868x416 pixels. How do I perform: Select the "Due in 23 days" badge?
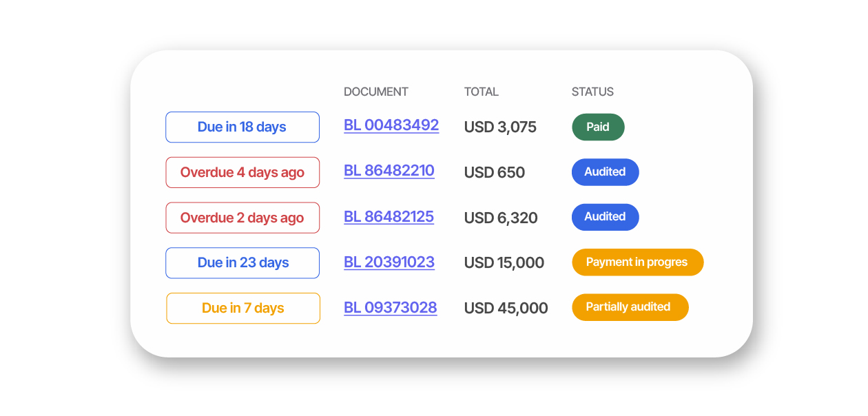tap(242, 263)
